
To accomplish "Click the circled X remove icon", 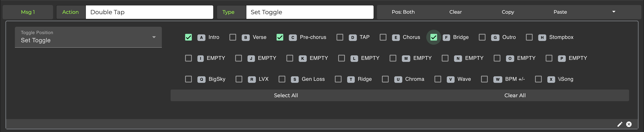I will (x=629, y=124).
